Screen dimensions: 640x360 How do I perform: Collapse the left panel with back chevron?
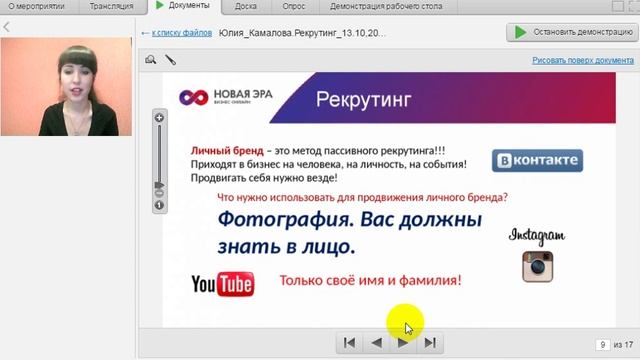pos(7,27)
